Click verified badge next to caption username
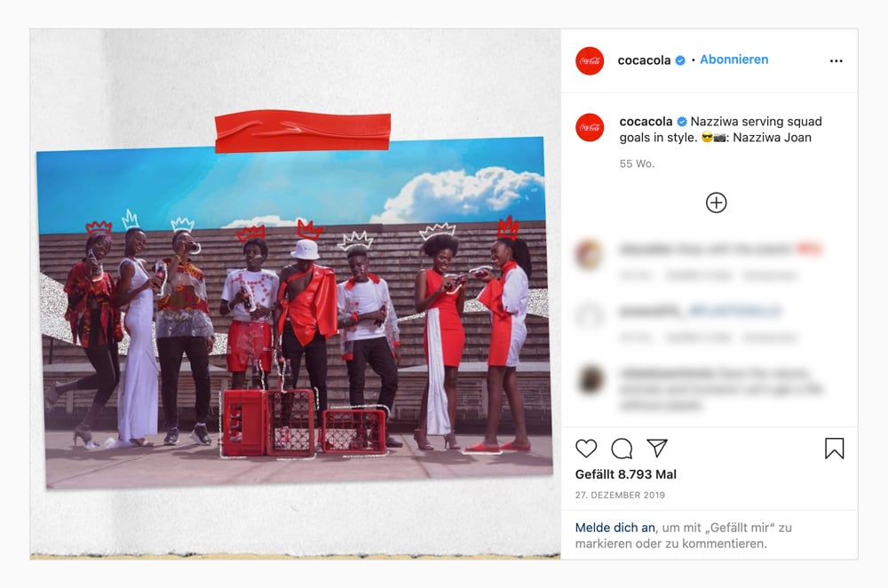The height and width of the screenshot is (588, 888). 682,121
